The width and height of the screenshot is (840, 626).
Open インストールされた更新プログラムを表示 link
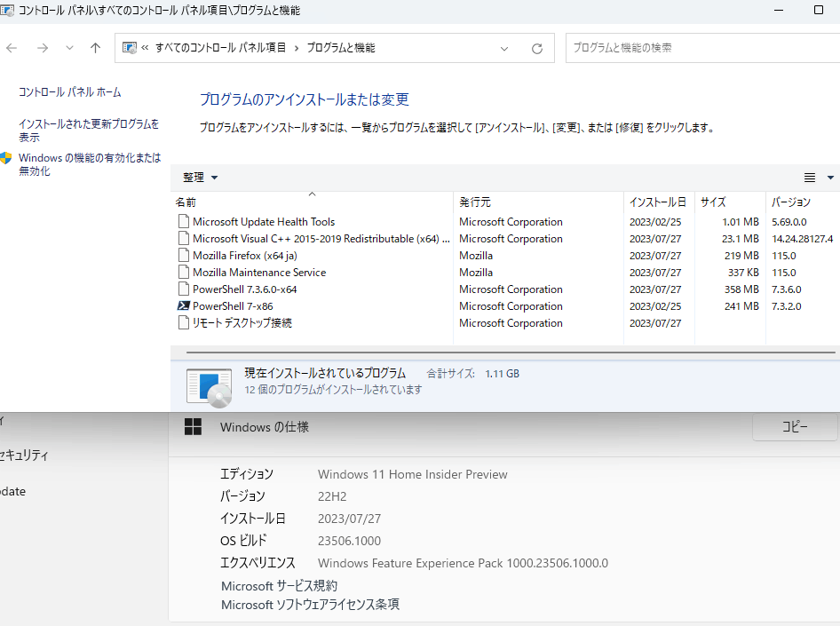[x=89, y=131]
